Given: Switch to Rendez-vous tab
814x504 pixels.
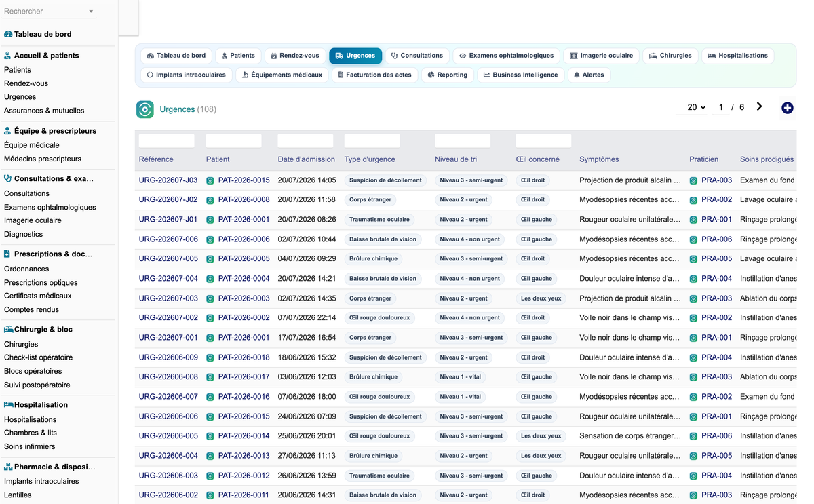Looking at the screenshot, I should click(x=295, y=56).
